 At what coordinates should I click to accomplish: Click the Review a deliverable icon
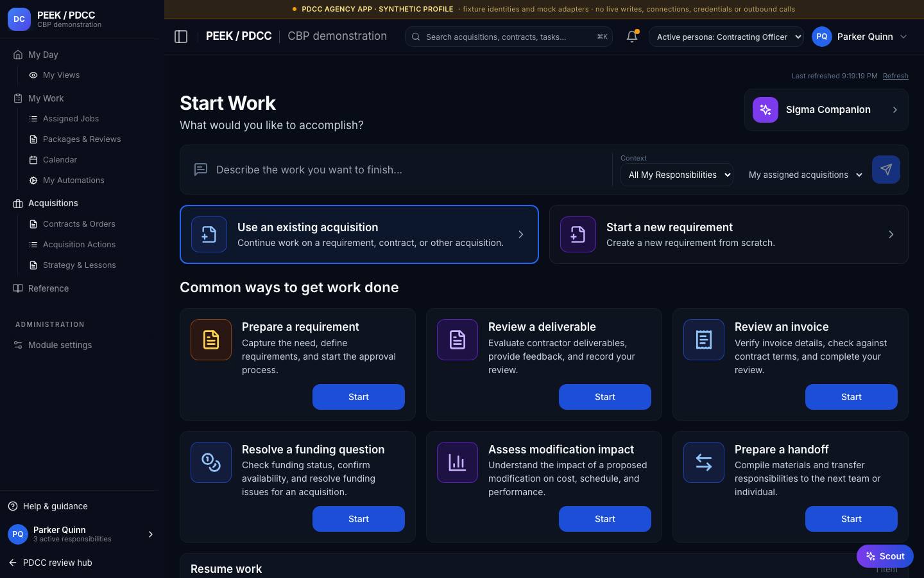coord(458,340)
